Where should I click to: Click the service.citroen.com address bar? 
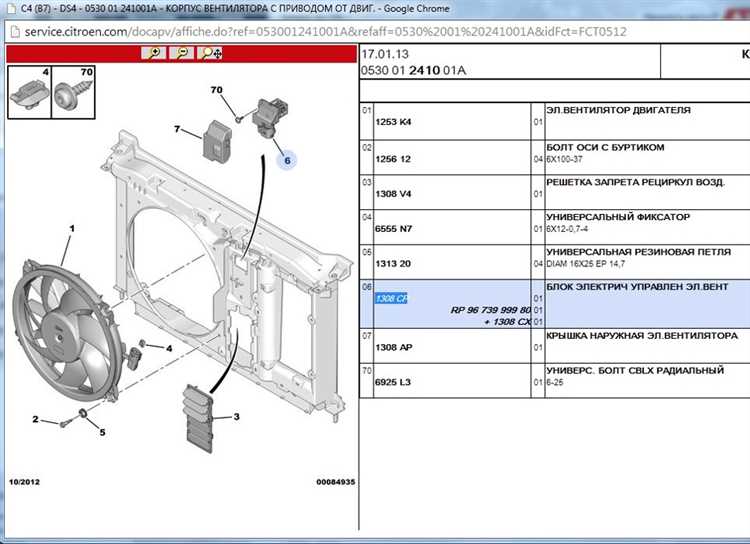(320, 33)
